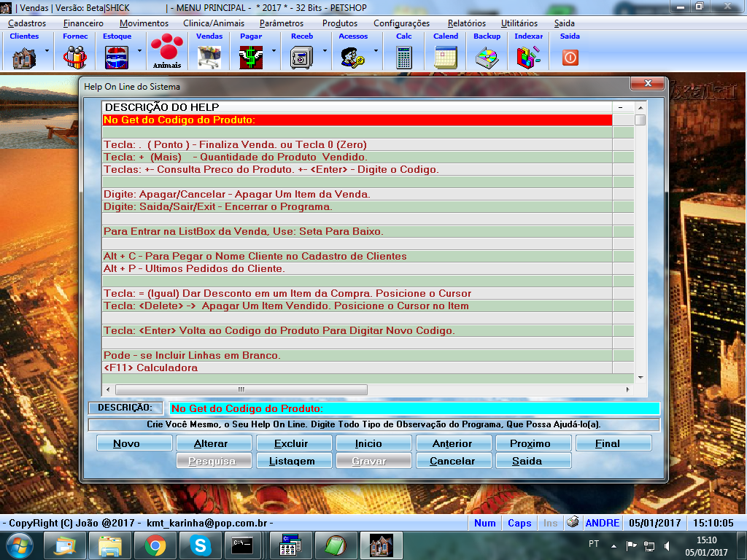Open the Pagar dollar icon
This screenshot has height=560, width=747.
click(x=251, y=58)
